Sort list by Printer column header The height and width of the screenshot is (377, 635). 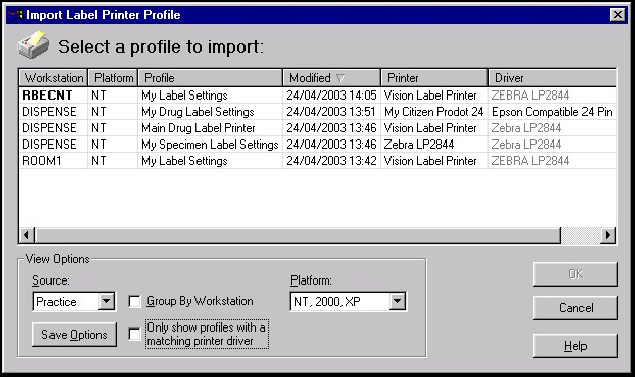(434, 78)
